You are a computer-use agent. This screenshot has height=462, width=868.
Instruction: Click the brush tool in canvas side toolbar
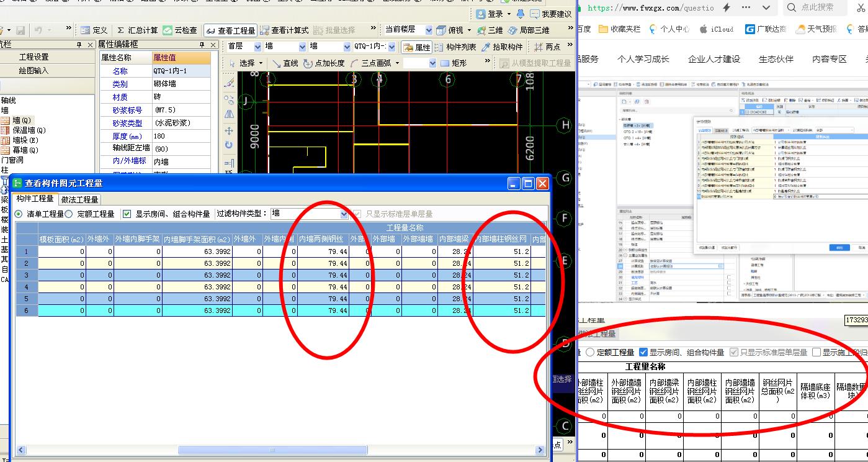point(229,82)
